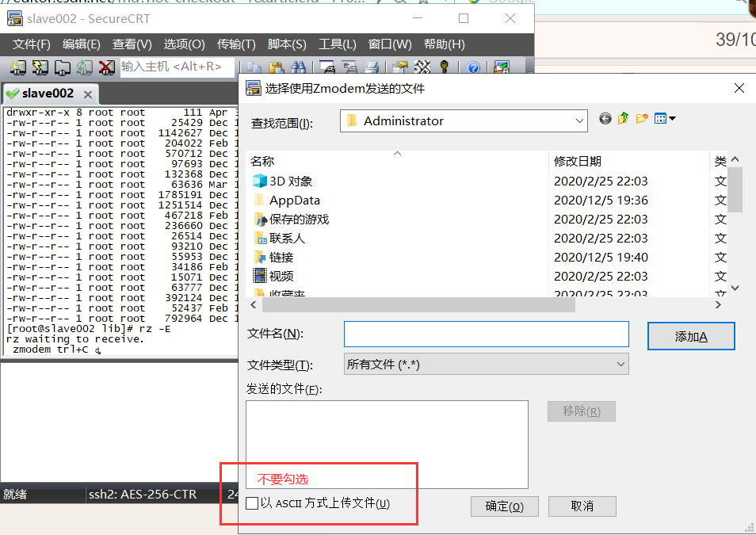
Task: Click the 取消 button to cancel
Action: tap(582, 506)
